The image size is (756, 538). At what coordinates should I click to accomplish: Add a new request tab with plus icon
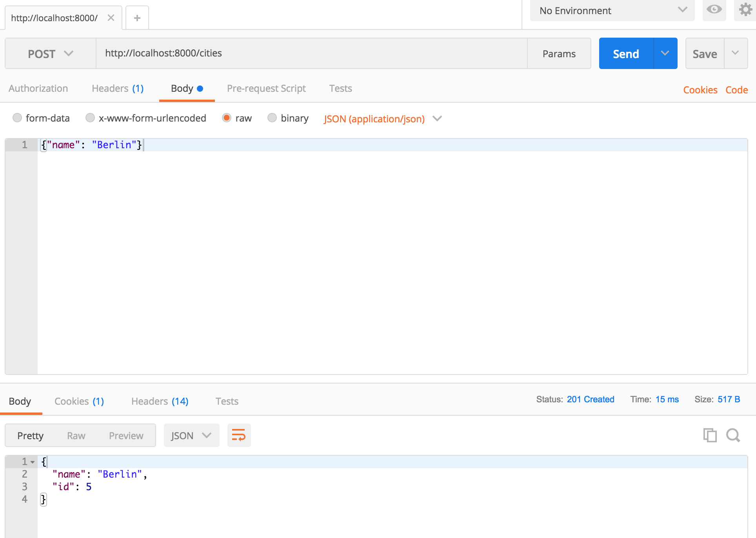pyautogui.click(x=137, y=18)
